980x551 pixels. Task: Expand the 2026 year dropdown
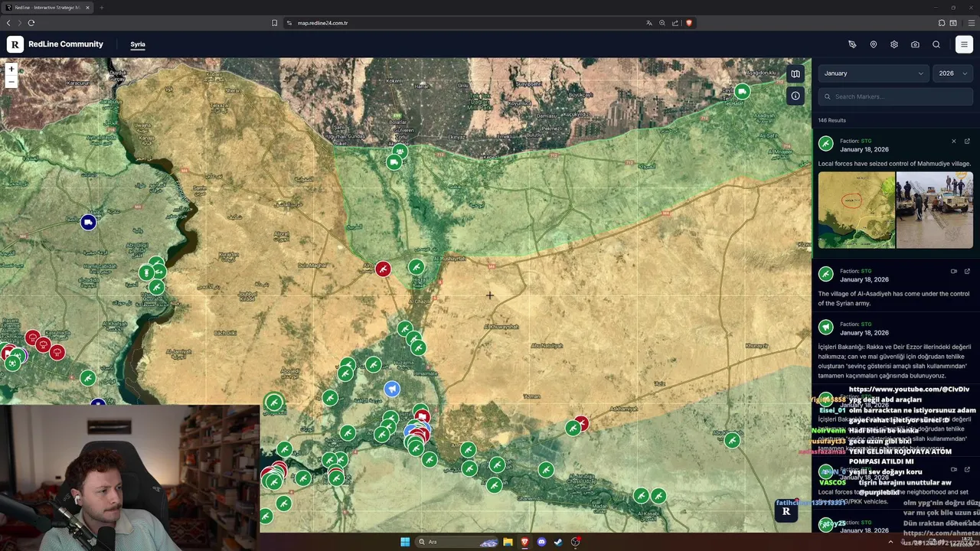953,73
